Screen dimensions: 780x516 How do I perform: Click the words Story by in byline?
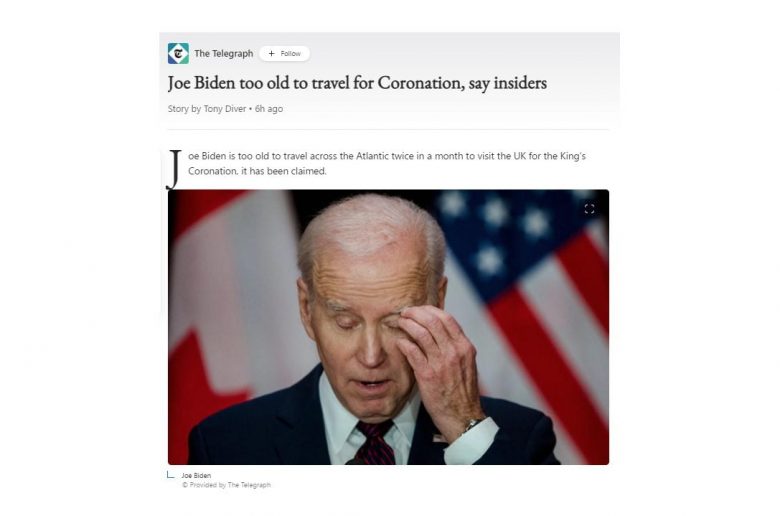pyautogui.click(x=184, y=108)
